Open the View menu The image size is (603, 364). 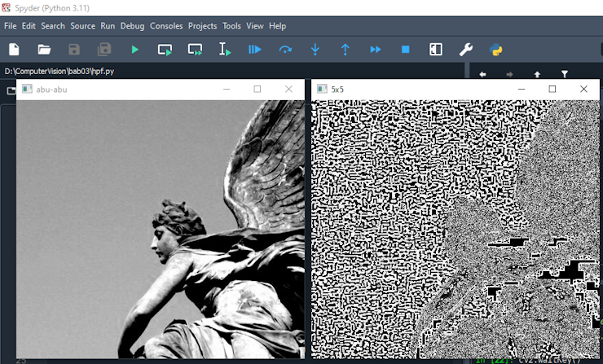255,26
